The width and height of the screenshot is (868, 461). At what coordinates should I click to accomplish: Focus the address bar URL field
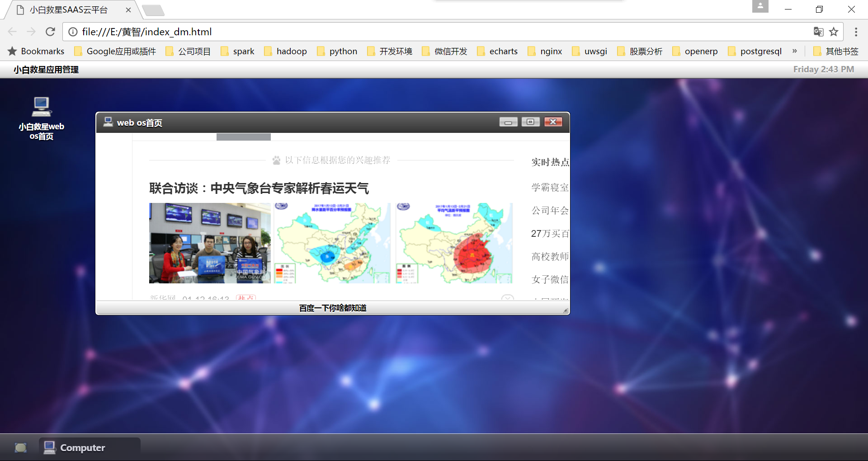443,32
